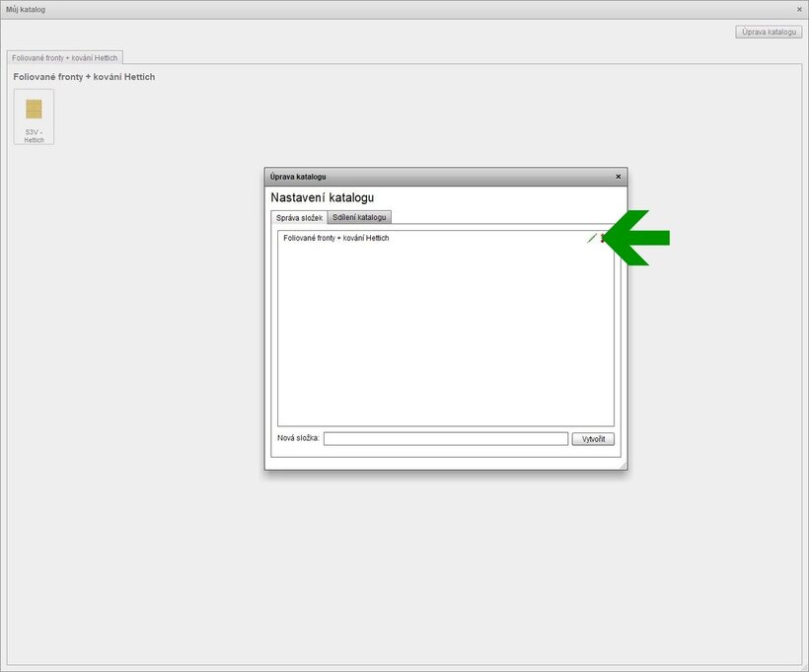Click the Nastavení katalogu heading
The width and height of the screenshot is (809, 672).
click(x=322, y=197)
